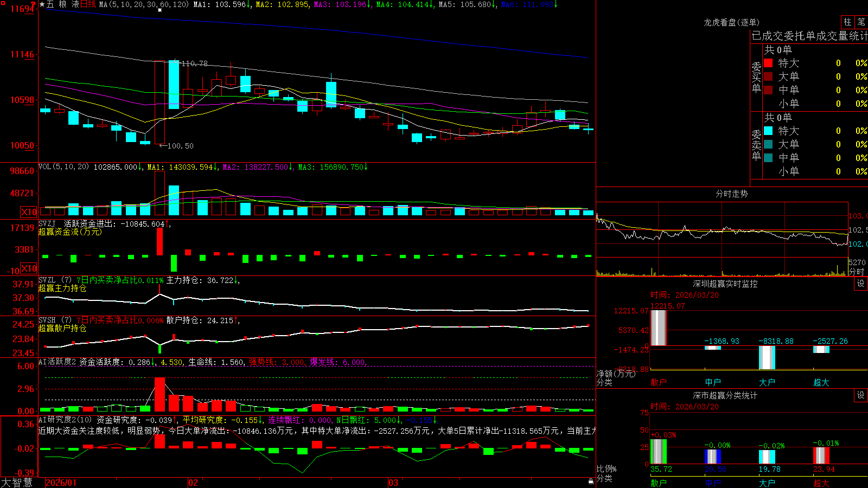
Task: Click the 小单 row in 委卖单 section
Action: (x=816, y=171)
